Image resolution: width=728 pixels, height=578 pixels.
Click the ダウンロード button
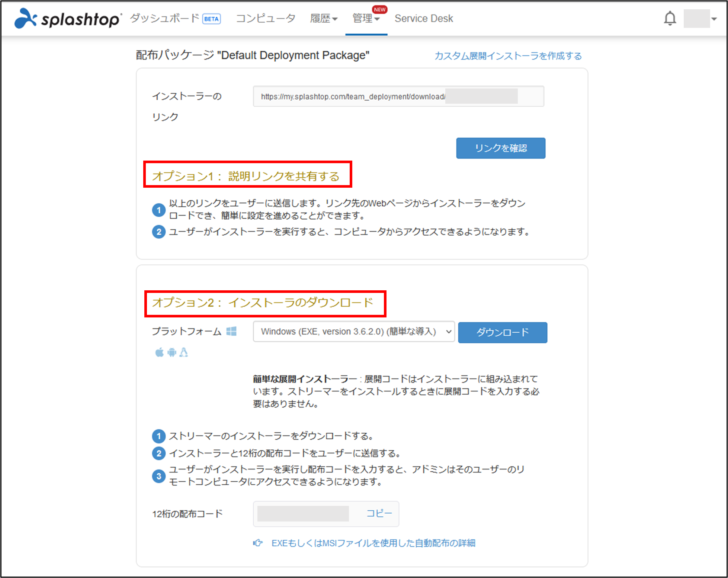[x=503, y=332]
